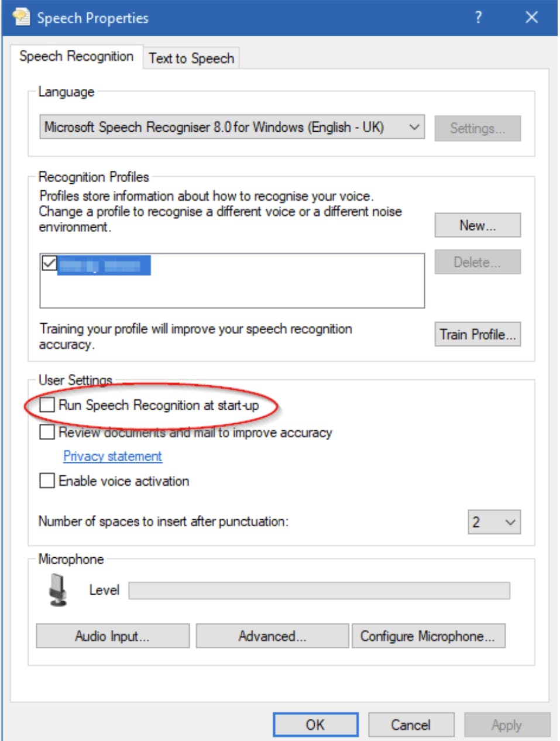560x741 pixels.
Task: Click the New profile button
Action: [x=477, y=225]
